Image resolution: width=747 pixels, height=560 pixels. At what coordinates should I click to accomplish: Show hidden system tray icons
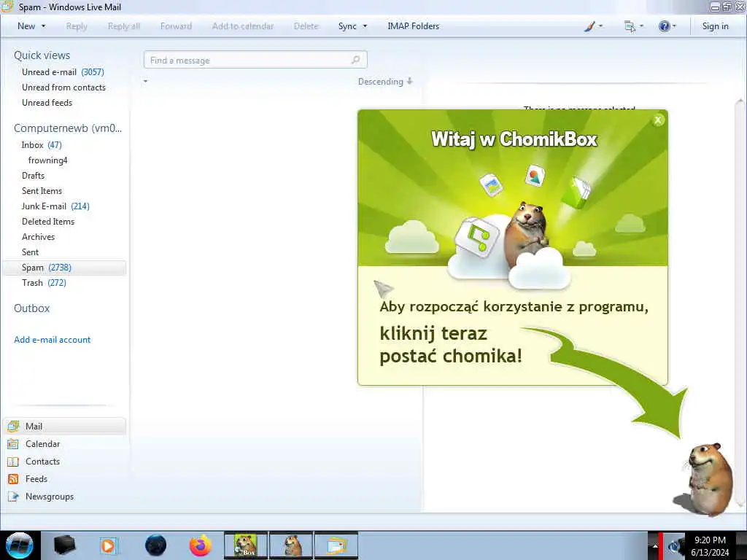point(654,546)
